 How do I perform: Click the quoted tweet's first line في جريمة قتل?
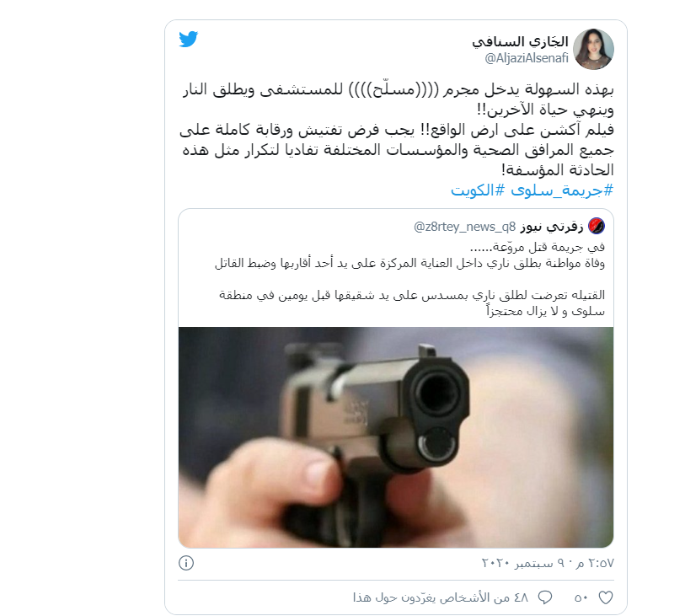[x=538, y=247]
